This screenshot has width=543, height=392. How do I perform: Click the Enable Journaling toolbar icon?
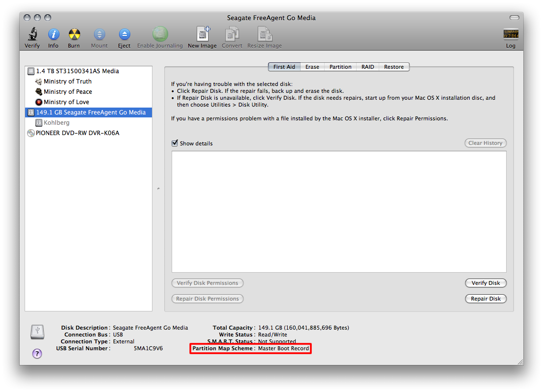(x=160, y=34)
